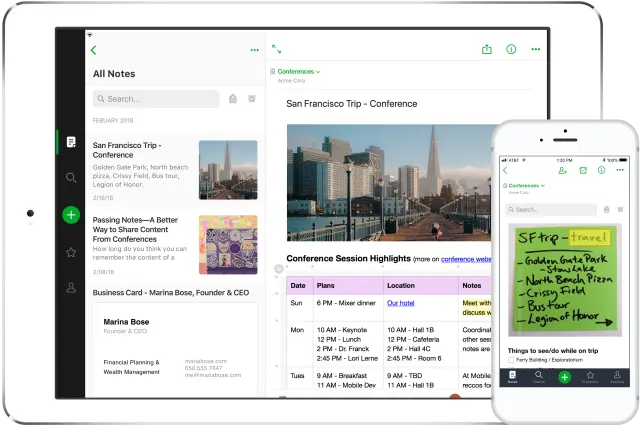Open the San Francisco Trip note thumbnail
This screenshot has width=640, height=425.
coord(227,170)
